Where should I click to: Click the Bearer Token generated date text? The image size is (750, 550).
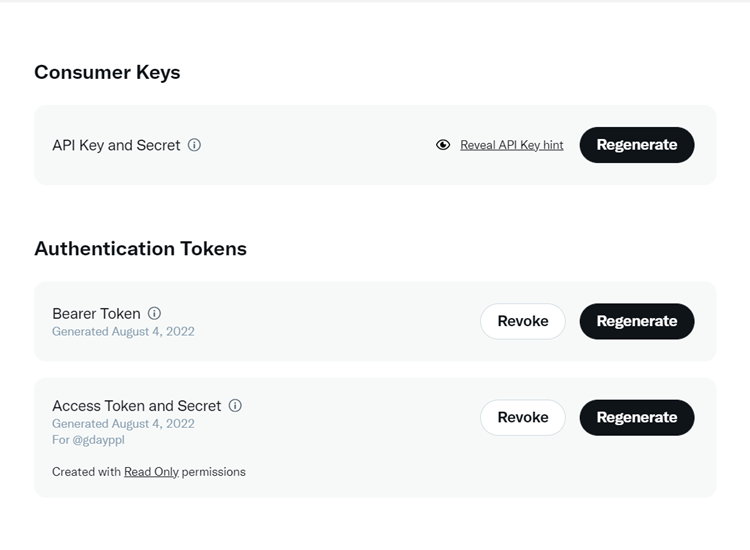click(x=123, y=331)
